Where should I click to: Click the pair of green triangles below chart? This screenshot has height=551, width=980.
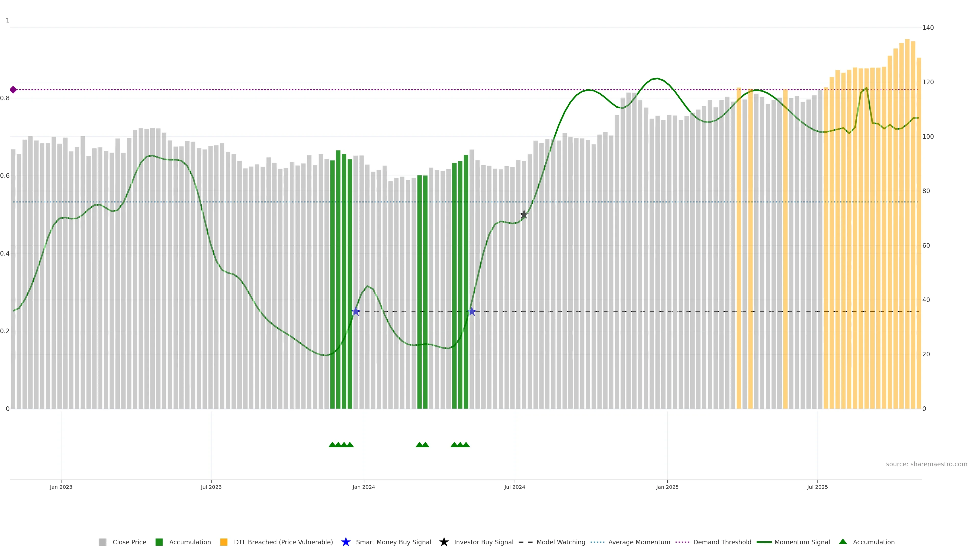(422, 445)
